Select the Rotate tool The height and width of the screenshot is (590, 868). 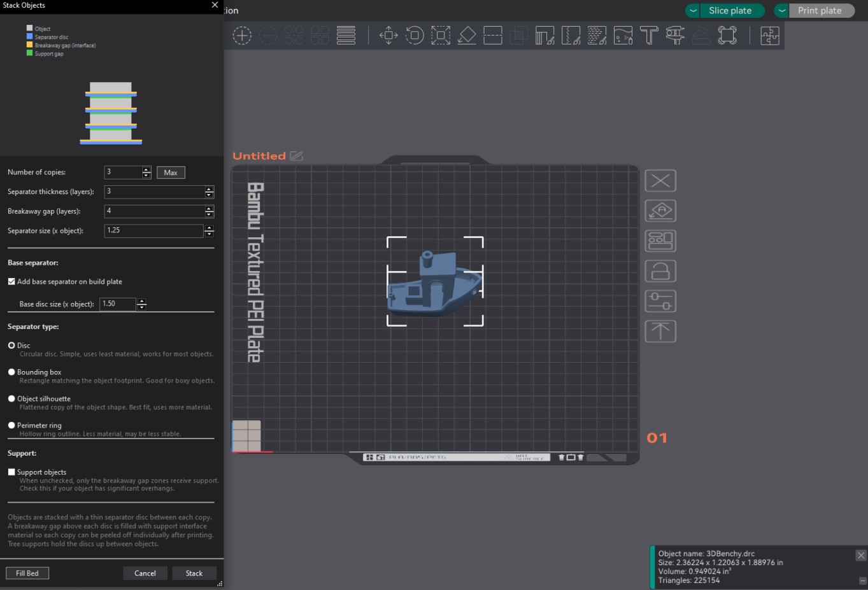415,36
